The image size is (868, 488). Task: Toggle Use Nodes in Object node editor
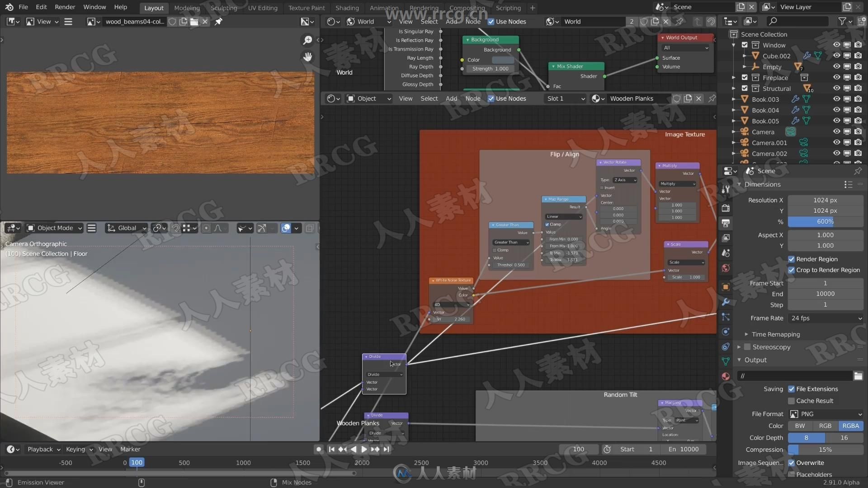pyautogui.click(x=491, y=99)
